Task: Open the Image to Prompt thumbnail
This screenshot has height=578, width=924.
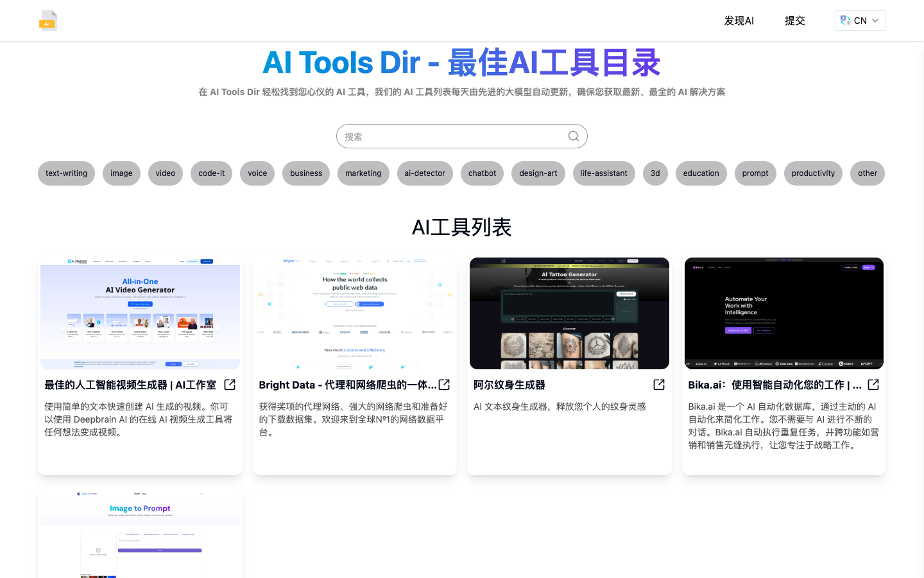Action: 140,533
